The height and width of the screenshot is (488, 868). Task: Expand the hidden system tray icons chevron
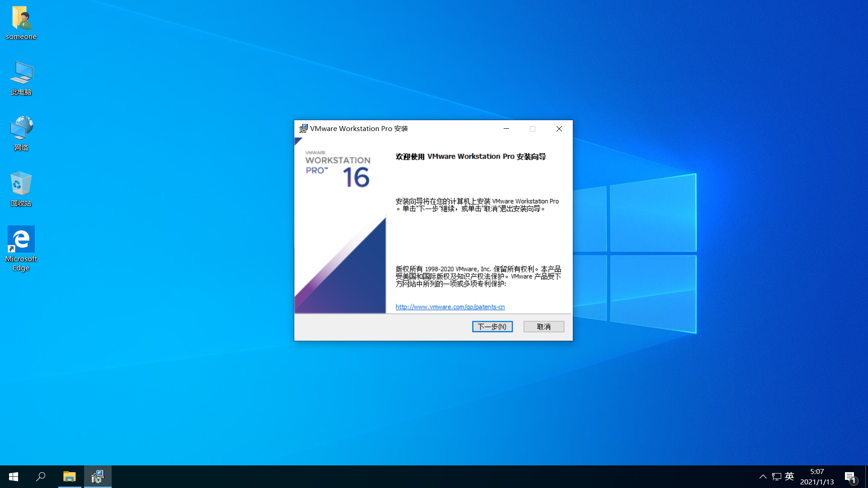pos(763,477)
